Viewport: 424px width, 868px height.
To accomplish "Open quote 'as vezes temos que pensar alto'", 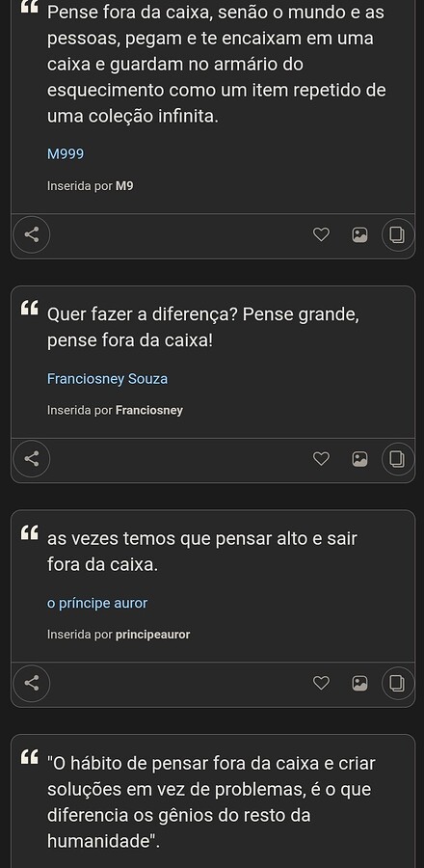I will pos(202,552).
